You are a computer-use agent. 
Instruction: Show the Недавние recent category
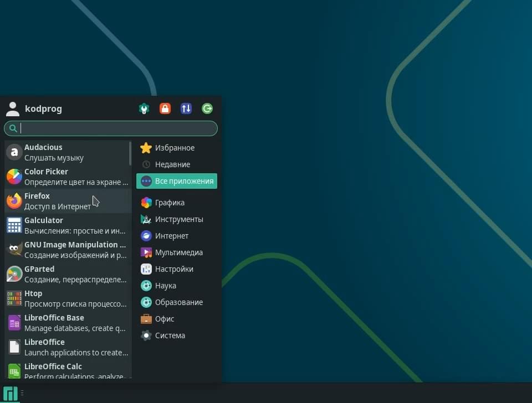point(177,164)
